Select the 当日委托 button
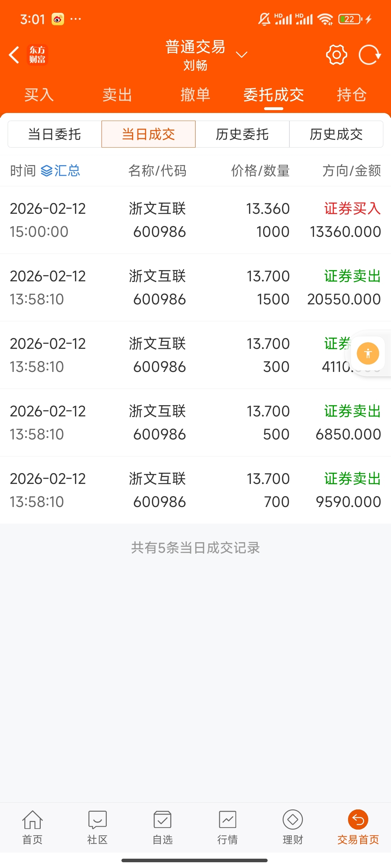Viewport: 391px width, 868px height. pyautogui.click(x=55, y=134)
